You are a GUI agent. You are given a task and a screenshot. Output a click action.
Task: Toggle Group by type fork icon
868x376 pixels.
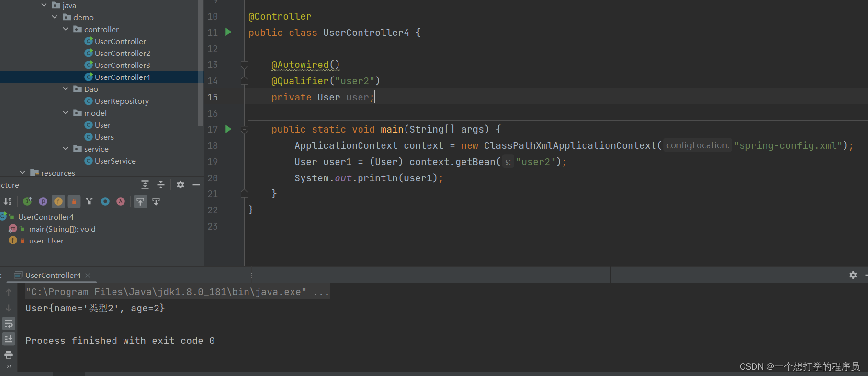coord(90,201)
